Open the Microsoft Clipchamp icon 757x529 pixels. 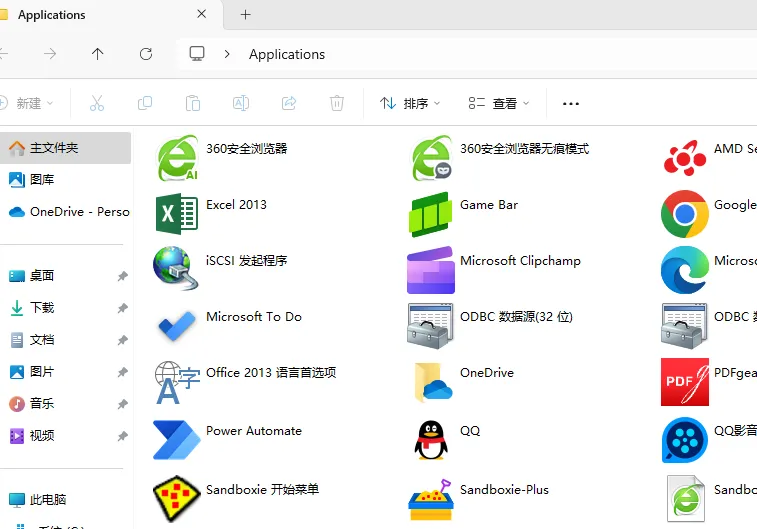tap(431, 270)
